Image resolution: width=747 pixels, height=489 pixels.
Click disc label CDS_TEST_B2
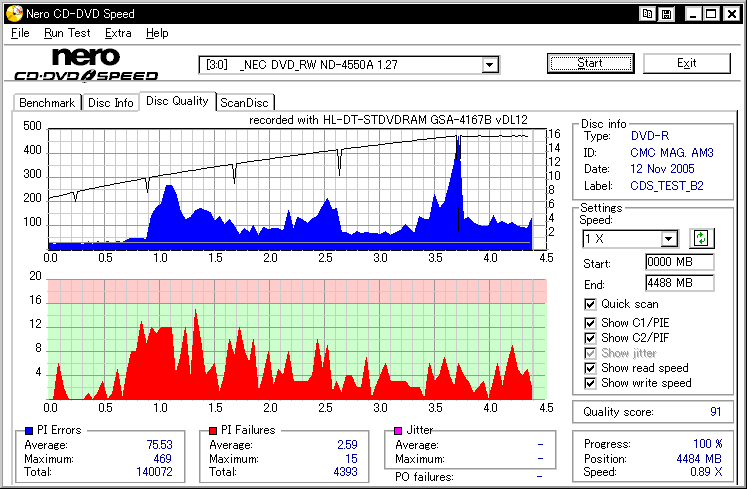[666, 186]
